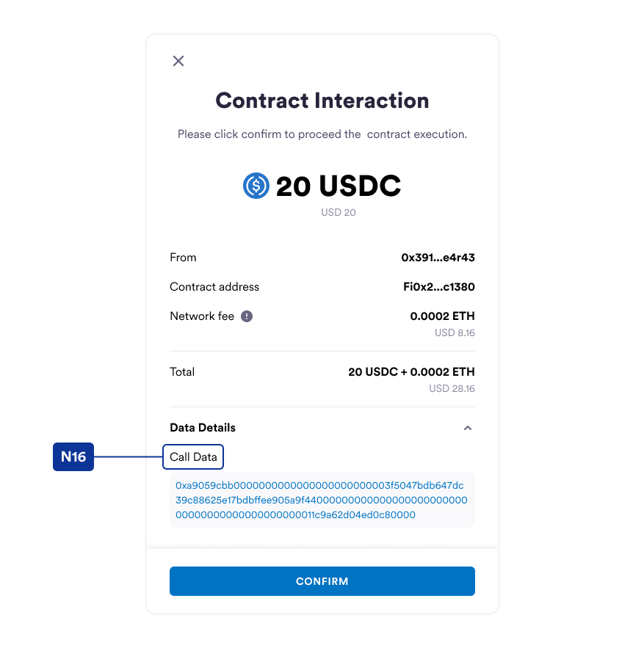Click contract address Fi0x2...c1380
Screen dimensions: 644x648
tap(439, 287)
